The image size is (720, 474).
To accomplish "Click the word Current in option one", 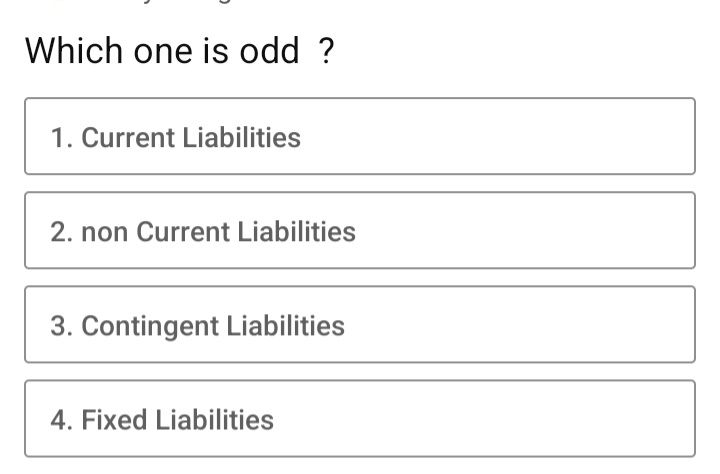I will 128,138.
